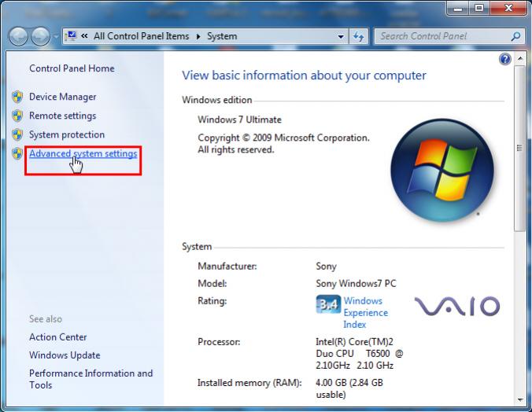Expand the arrow after All Control Panel Items
This screenshot has width=532, height=412.
[x=198, y=36]
